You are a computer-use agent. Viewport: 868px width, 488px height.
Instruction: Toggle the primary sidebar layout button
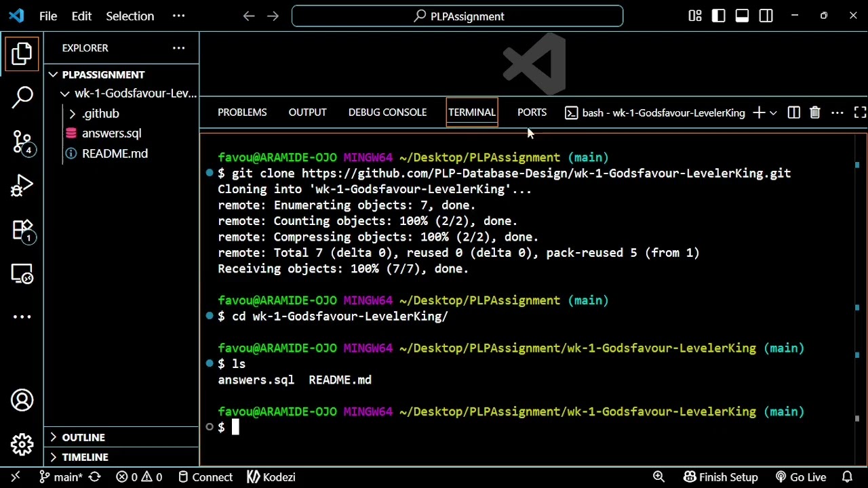(x=719, y=16)
